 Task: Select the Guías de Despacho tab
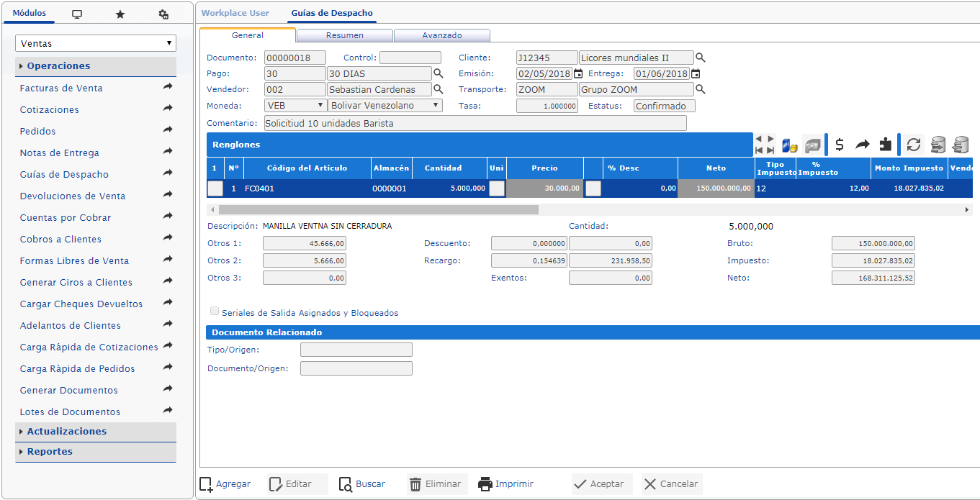click(332, 13)
